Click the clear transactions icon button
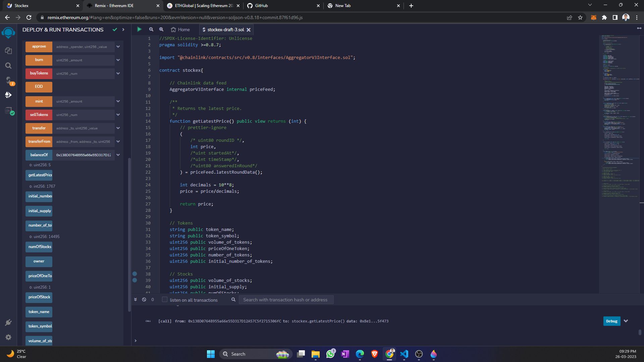This screenshot has width=644, height=362. coord(144,299)
